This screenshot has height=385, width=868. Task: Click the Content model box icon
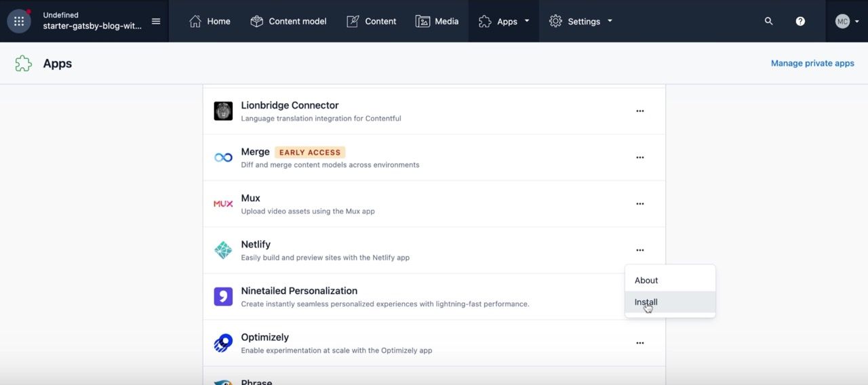click(256, 21)
